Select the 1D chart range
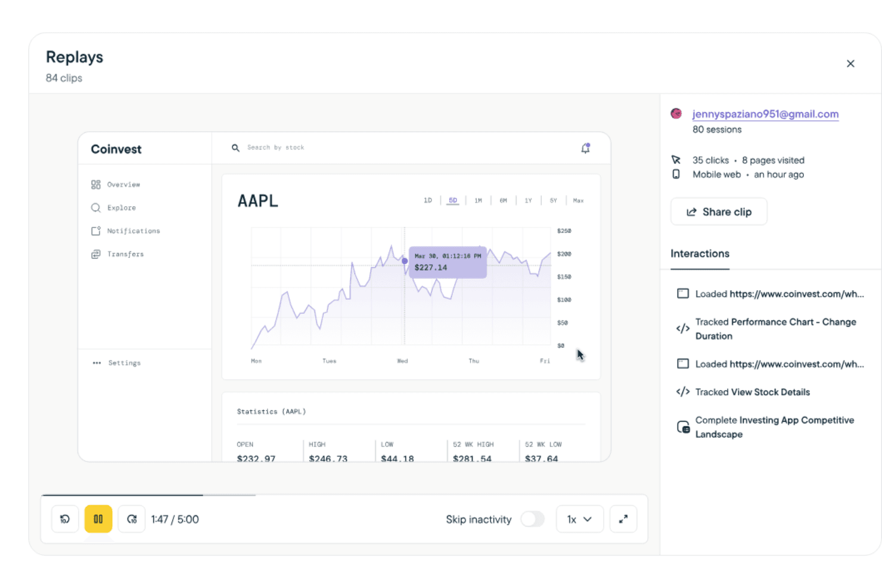Image resolution: width=882 pixels, height=588 pixels. (428, 200)
